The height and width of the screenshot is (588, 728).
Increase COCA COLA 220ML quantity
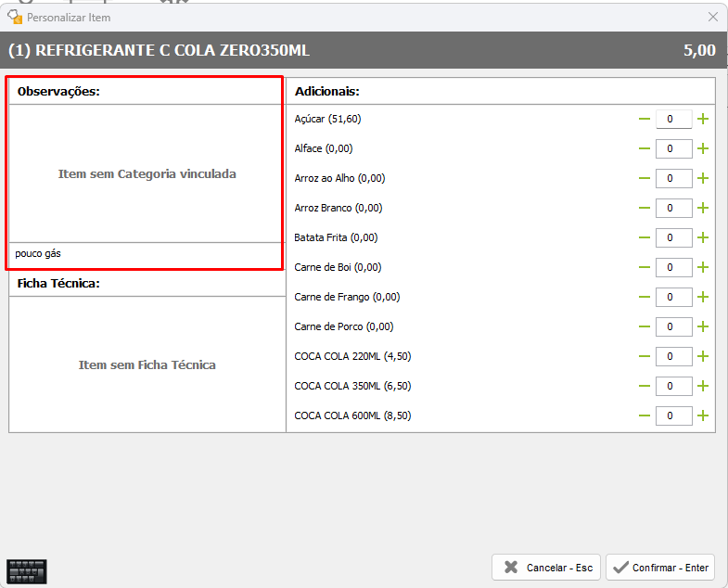point(703,356)
